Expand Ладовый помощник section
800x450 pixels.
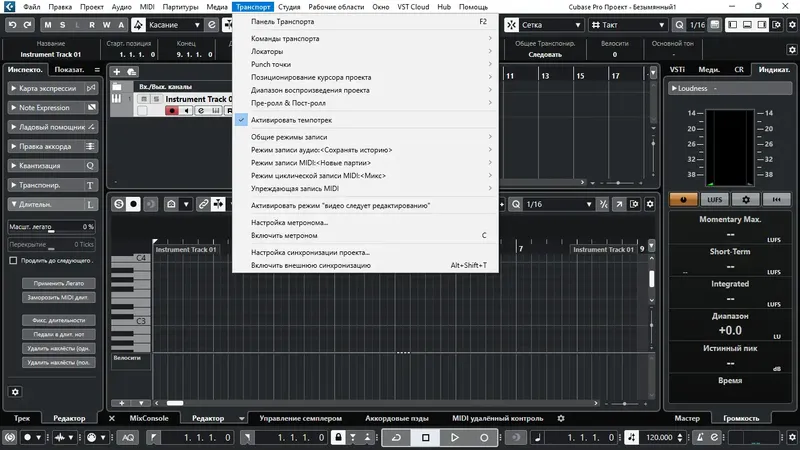[x=52, y=127]
